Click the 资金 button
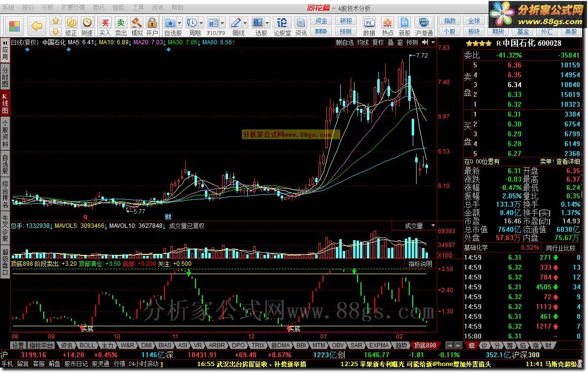The height and width of the screenshot is (373, 588). 321,21
